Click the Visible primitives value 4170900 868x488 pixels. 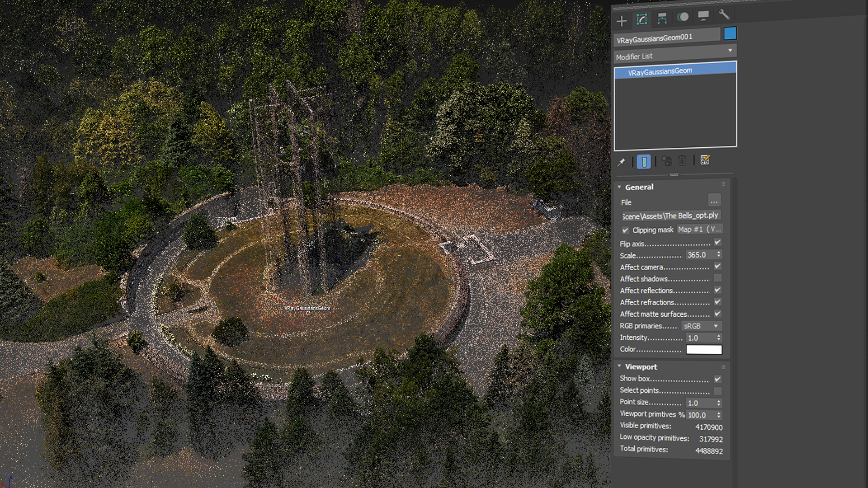(708, 427)
